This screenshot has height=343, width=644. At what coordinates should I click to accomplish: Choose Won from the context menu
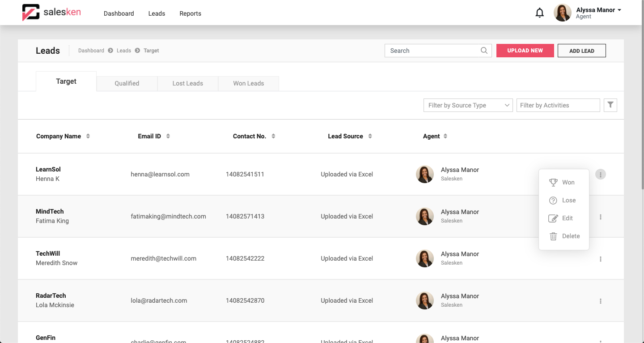pos(564,182)
